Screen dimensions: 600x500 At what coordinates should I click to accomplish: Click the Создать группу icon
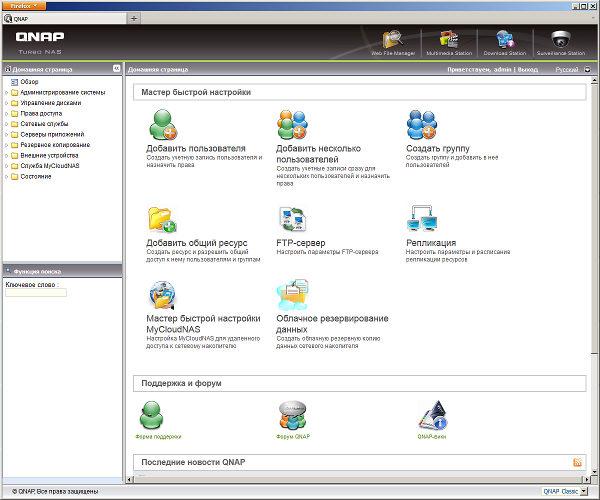[422, 125]
